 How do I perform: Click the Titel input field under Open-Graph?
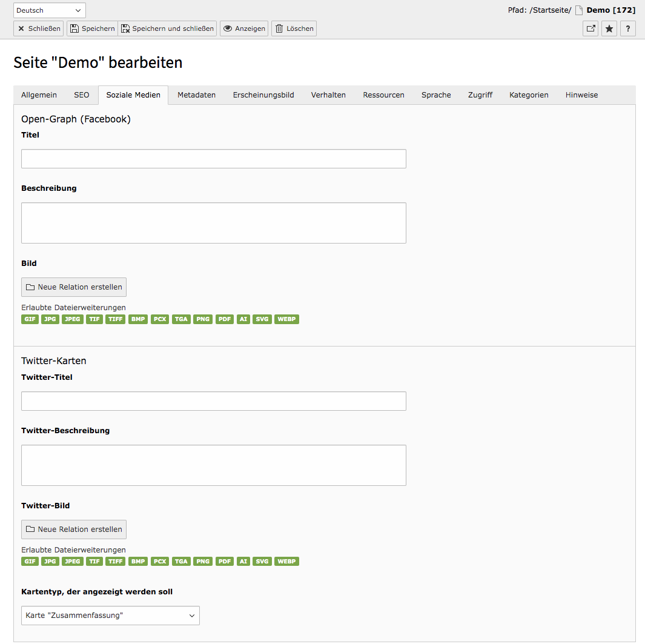[x=213, y=158]
